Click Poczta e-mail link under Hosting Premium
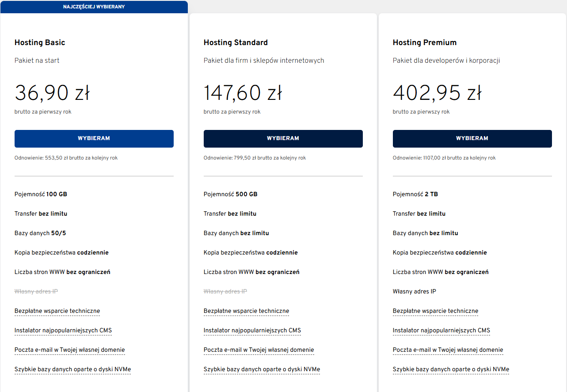This screenshot has height=392, width=567. (x=448, y=350)
